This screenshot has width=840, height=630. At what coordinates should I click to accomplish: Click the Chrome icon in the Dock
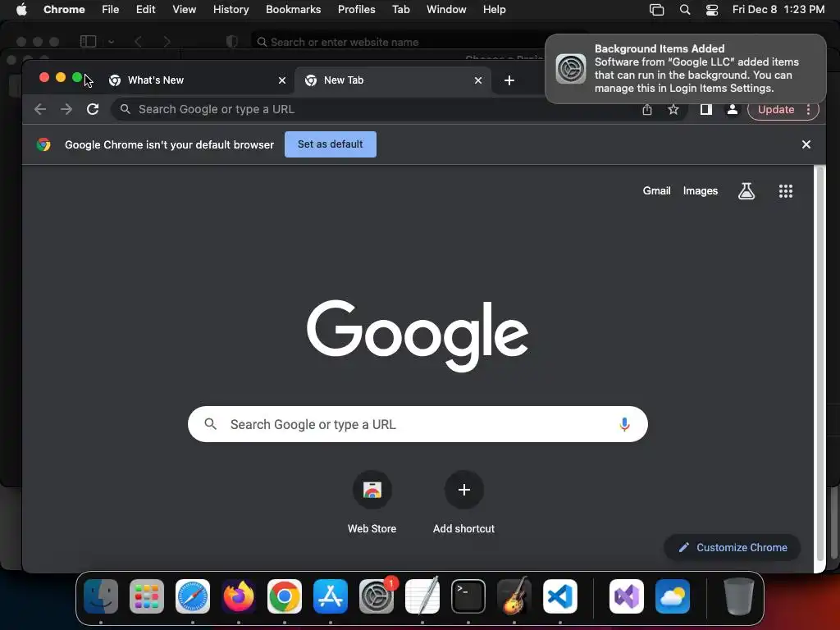point(285,596)
